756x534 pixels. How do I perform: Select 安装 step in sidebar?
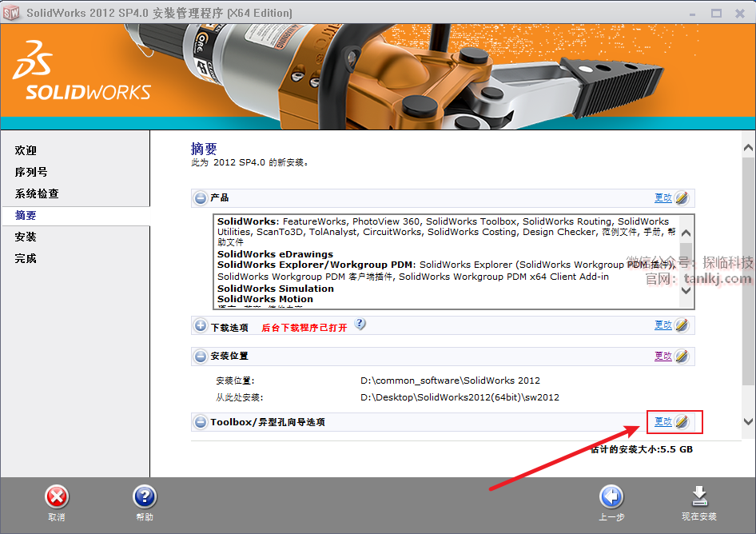pos(26,237)
